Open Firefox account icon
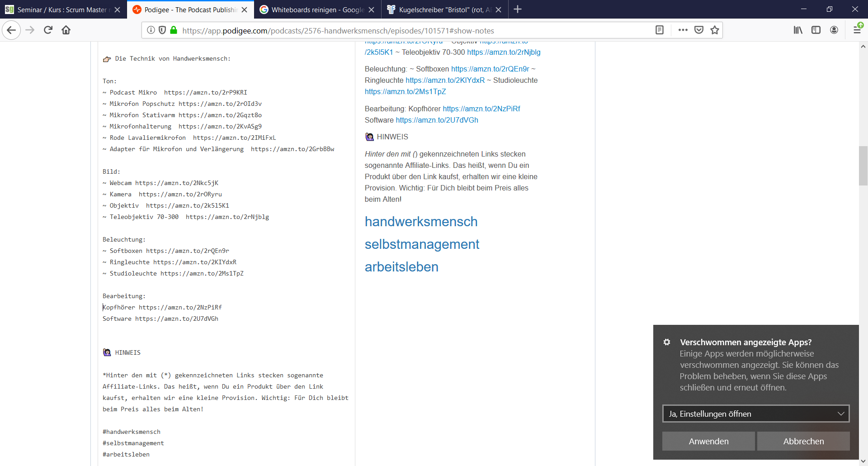Screen dimensions: 868x466 pyautogui.click(x=834, y=30)
